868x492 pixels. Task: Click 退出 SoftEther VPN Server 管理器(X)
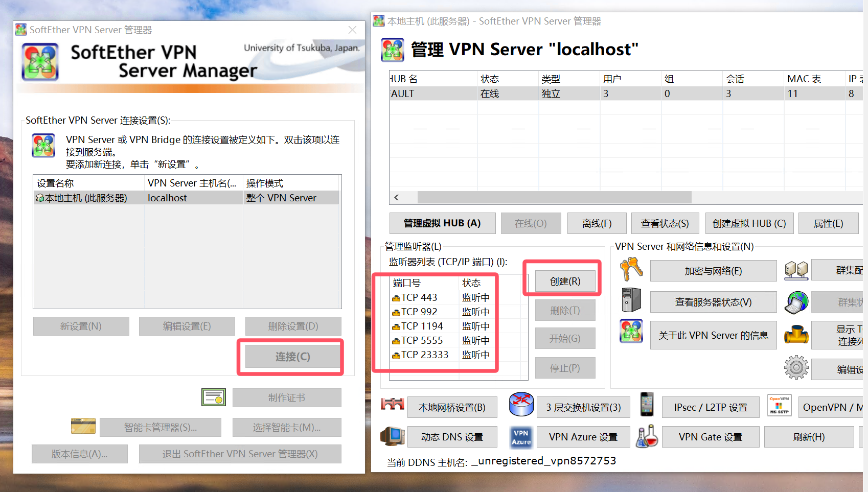[240, 454]
